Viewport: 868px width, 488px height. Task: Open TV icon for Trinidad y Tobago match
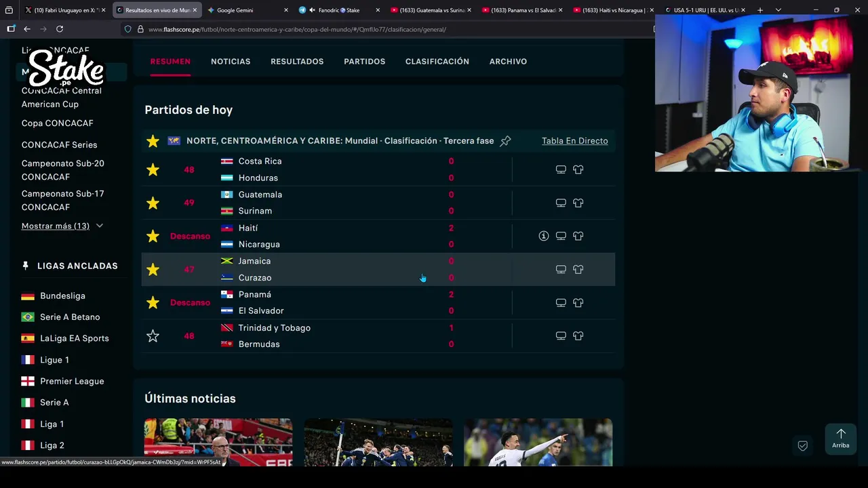point(561,335)
